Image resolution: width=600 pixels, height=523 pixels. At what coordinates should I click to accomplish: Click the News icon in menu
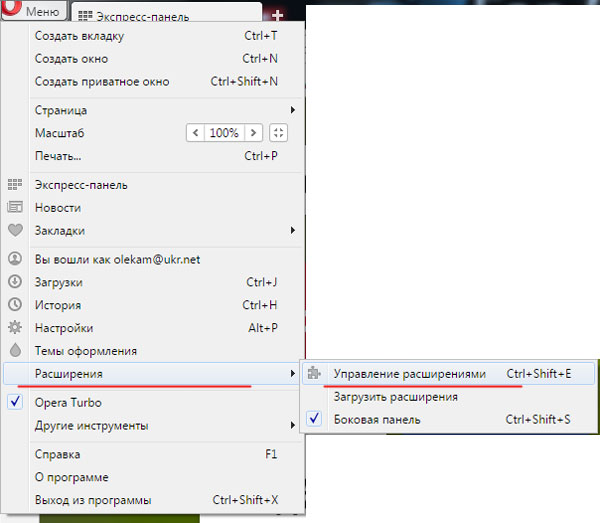point(15,208)
